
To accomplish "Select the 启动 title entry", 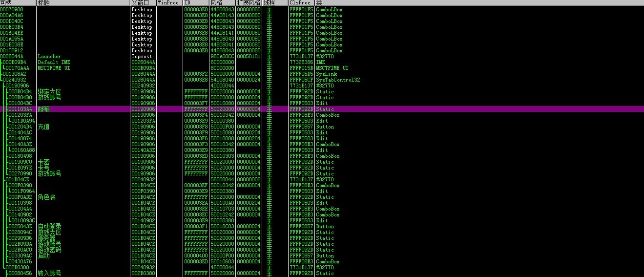I will pos(43,256).
